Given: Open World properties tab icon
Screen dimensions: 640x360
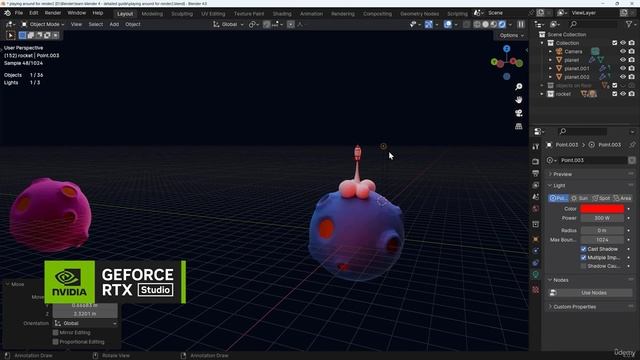Looking at the screenshot, I should 536,209.
